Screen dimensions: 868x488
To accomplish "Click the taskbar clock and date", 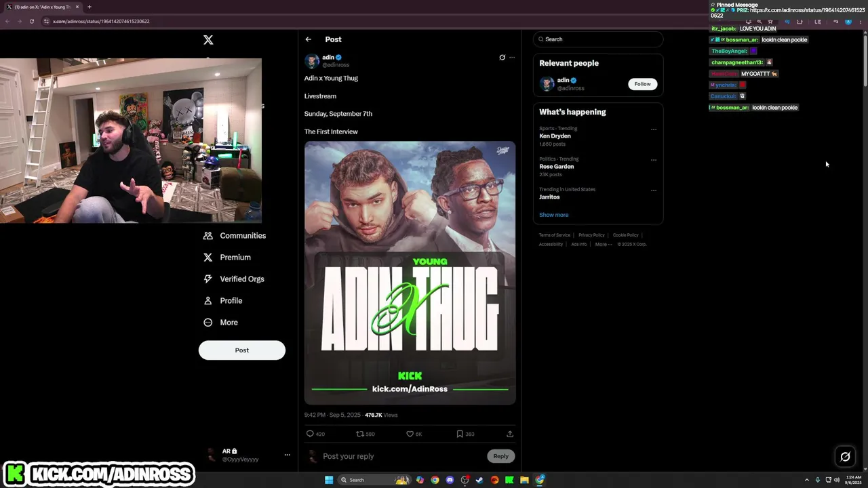I will [x=853, y=480].
